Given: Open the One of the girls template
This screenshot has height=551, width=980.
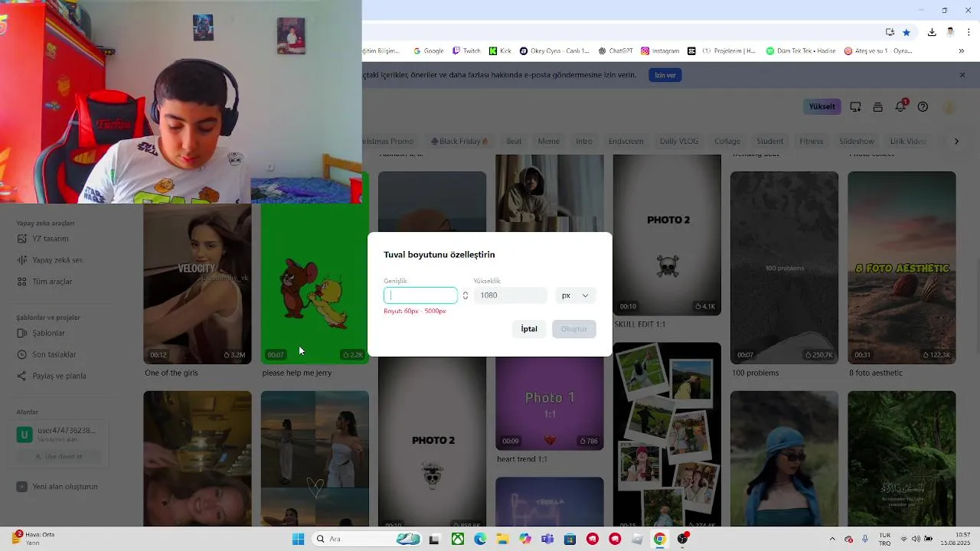Looking at the screenshot, I should coord(198,283).
